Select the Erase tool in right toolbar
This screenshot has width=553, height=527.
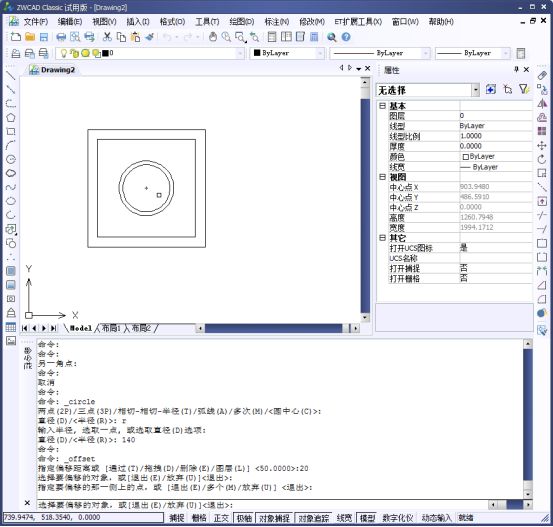click(542, 75)
